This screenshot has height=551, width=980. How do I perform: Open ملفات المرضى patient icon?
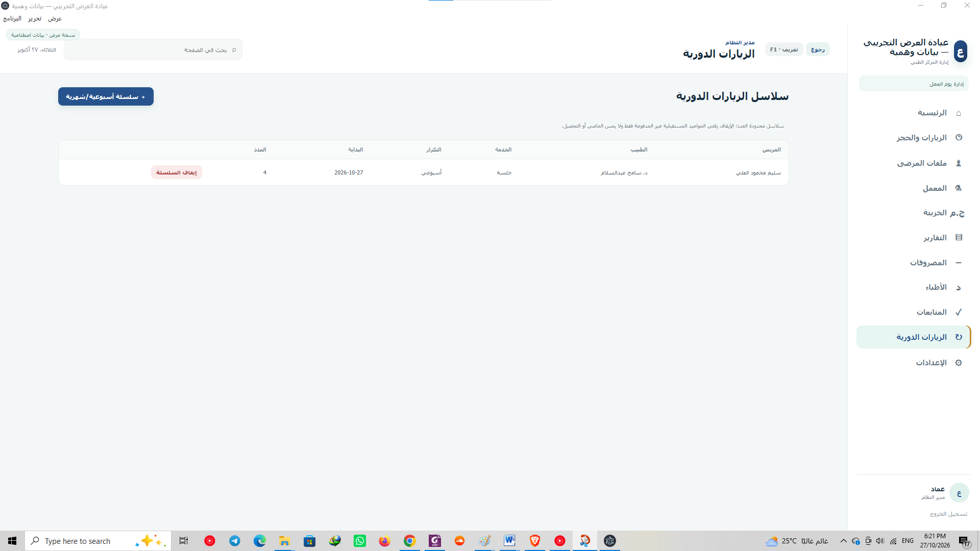959,163
